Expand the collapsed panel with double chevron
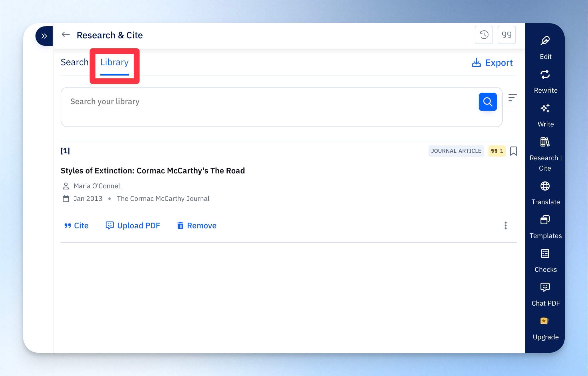 click(x=44, y=36)
